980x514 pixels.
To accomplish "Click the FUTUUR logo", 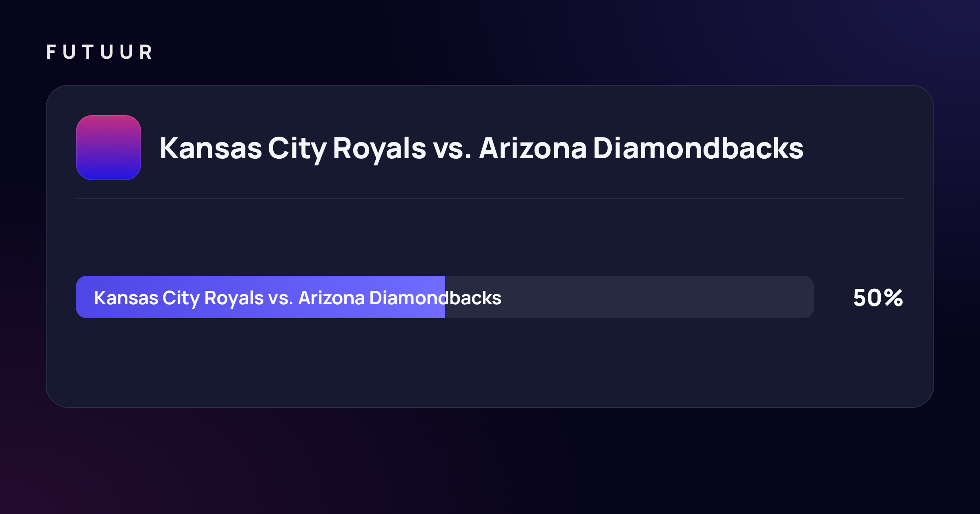I will point(99,52).
